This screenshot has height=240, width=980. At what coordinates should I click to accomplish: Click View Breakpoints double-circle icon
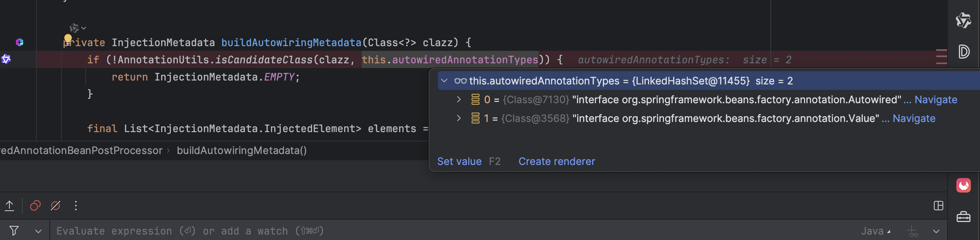[35, 206]
